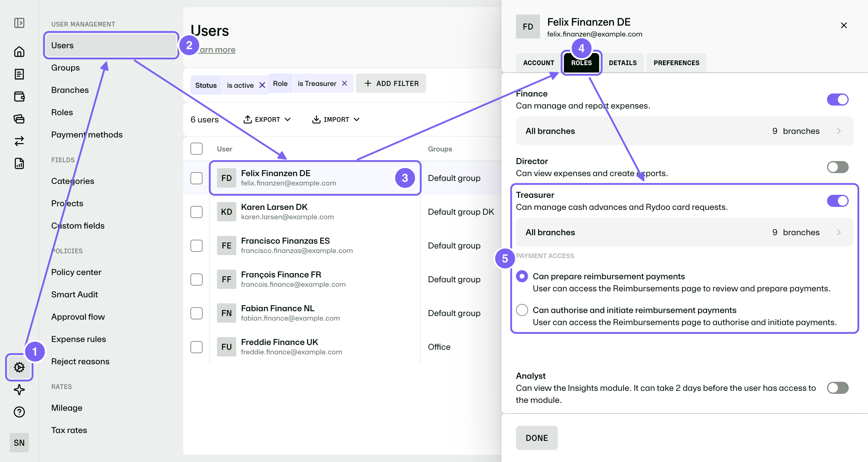
Task: Expand Finance role's All branches row
Action: click(x=684, y=131)
